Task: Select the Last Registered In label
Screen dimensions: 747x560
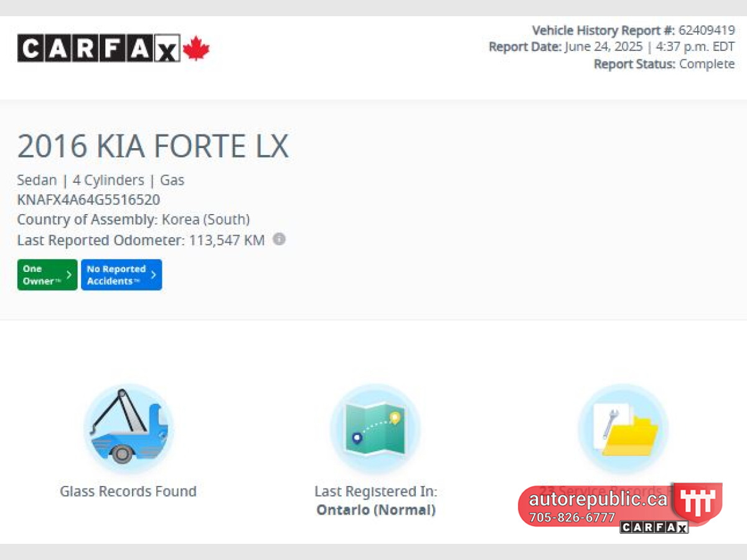Action: click(376, 491)
